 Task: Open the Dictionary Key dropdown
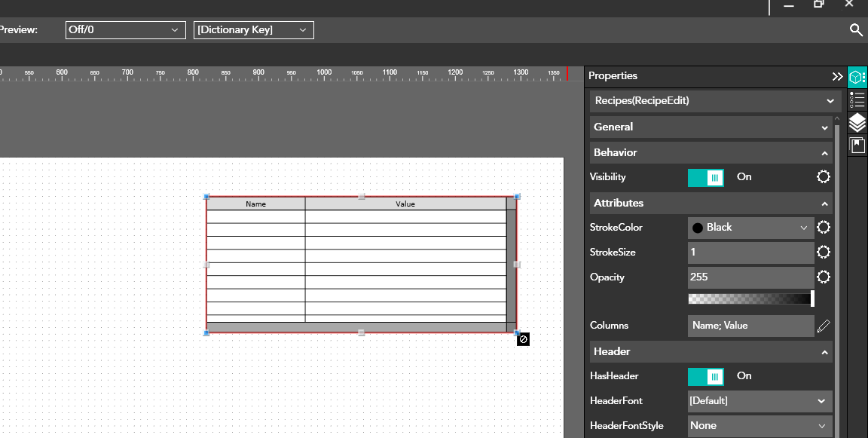click(254, 30)
